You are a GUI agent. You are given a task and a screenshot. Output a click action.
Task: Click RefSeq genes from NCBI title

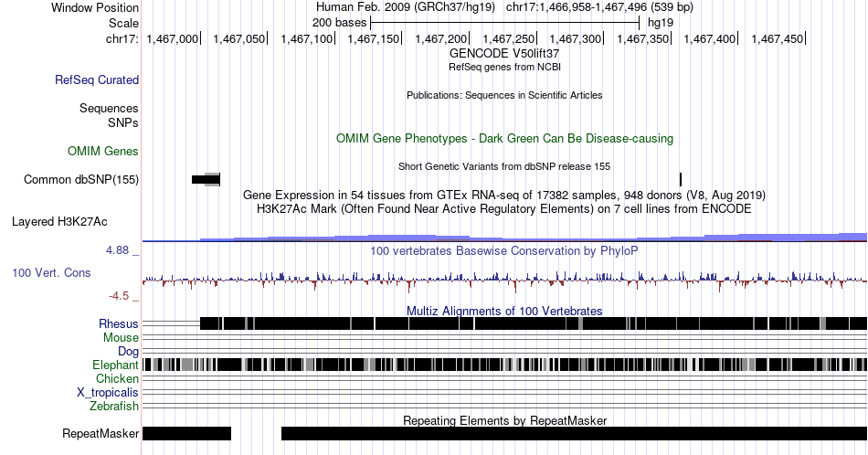point(504,67)
